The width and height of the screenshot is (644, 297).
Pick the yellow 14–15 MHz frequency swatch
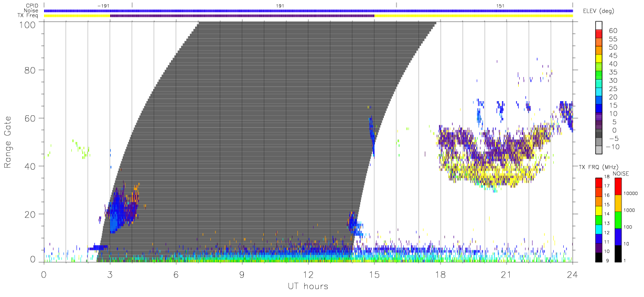pos(599,211)
